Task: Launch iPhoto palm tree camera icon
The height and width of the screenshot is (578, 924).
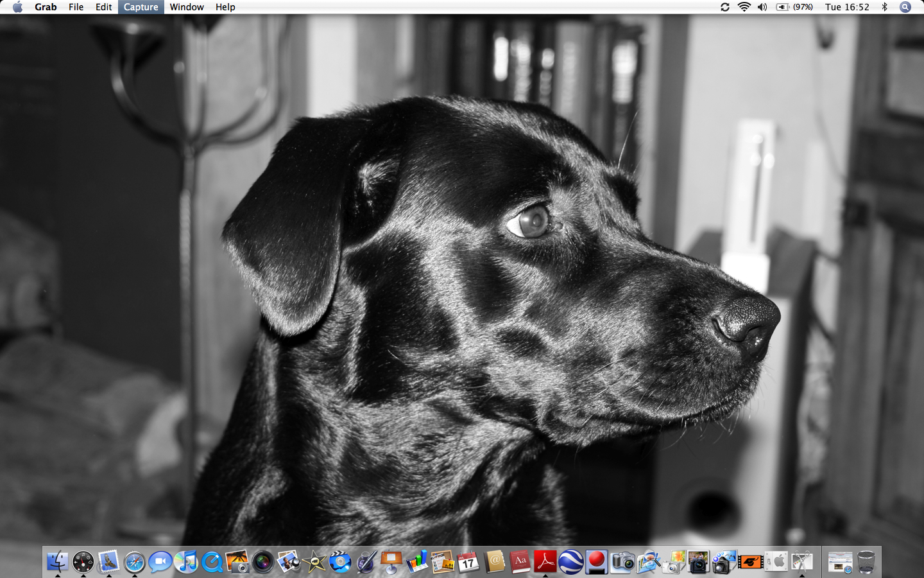Action: point(237,562)
